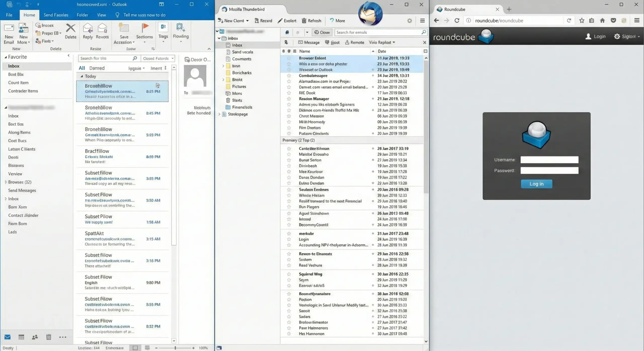Expand the tusn folder in Thunderbird sidebar
The image size is (644, 351).
[223, 66]
